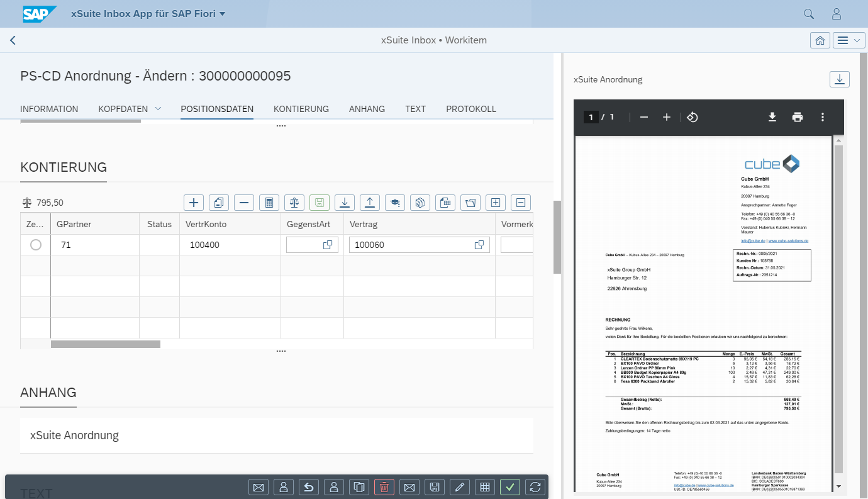Switch to the Kontierung tab
This screenshot has height=499, width=868.
coord(301,109)
